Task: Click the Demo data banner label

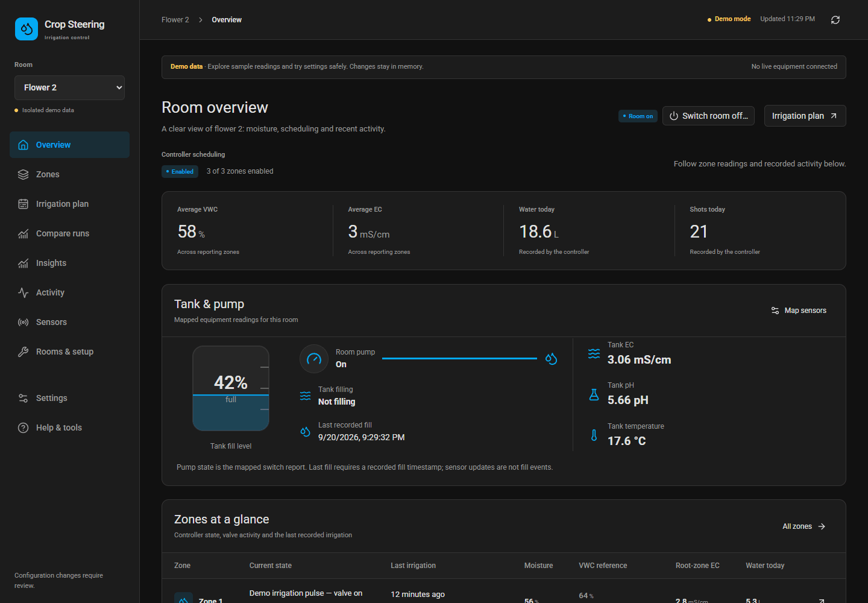Action: [186, 67]
